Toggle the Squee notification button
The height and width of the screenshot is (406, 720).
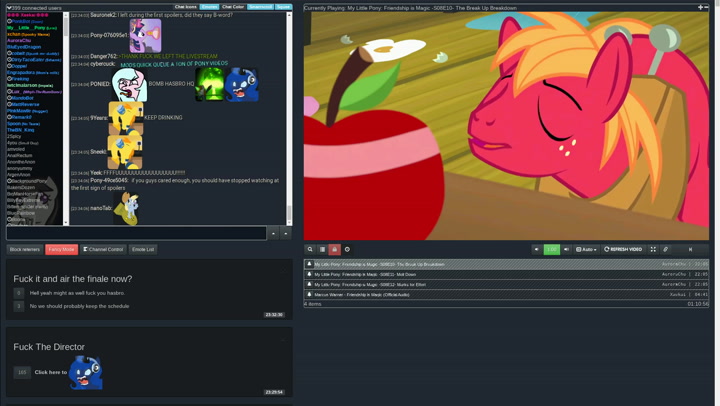pyautogui.click(x=283, y=7)
